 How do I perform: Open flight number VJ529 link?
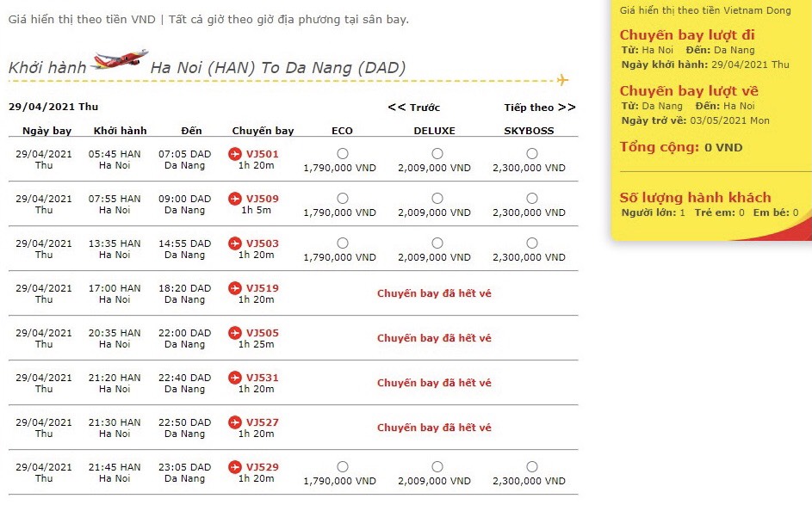(262, 467)
